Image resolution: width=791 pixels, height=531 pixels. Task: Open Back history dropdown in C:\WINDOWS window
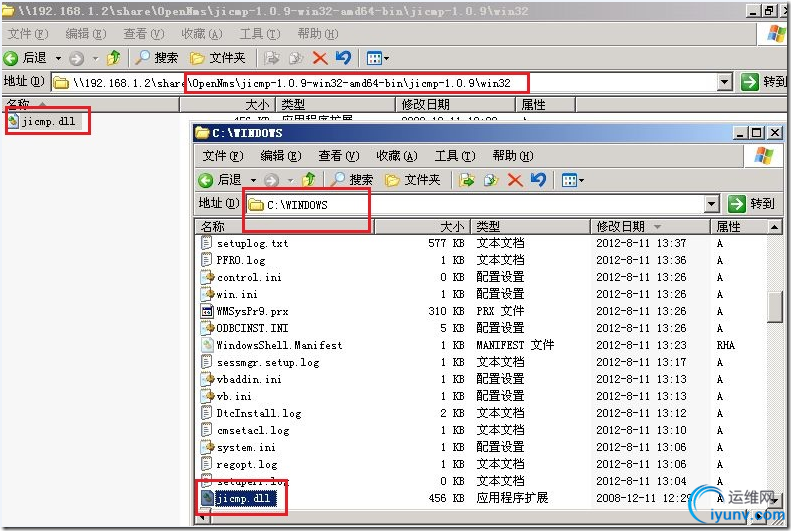point(253,180)
